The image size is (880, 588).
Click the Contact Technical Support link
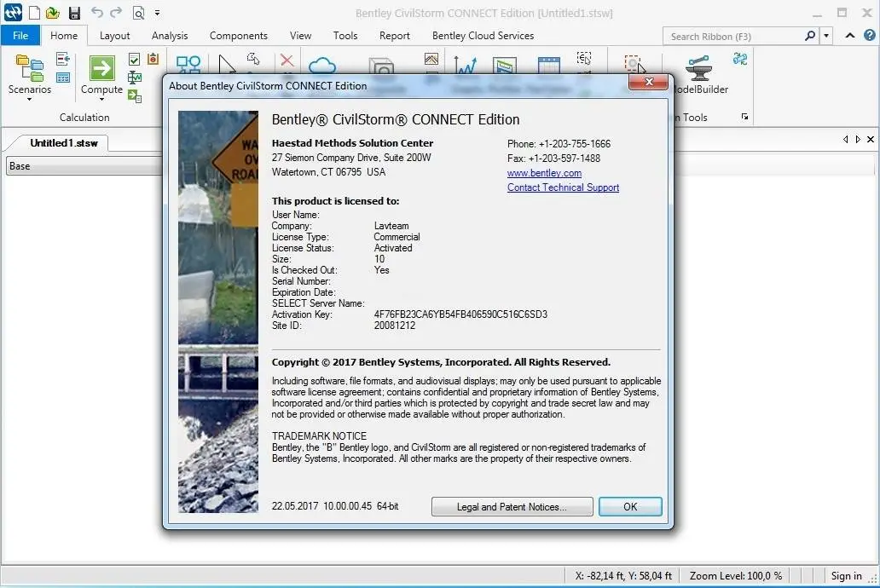coord(563,187)
